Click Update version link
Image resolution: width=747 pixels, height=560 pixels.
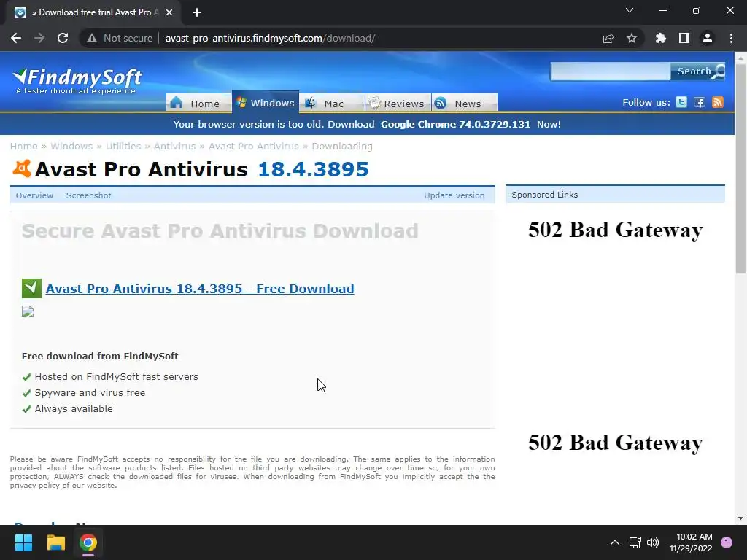point(454,195)
